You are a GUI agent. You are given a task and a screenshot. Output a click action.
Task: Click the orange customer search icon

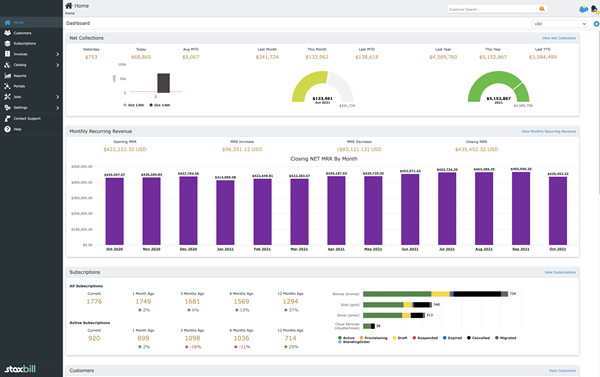coord(542,9)
